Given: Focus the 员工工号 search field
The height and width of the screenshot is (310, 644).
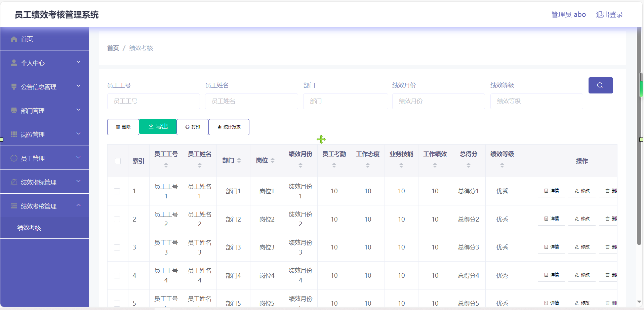Looking at the screenshot, I should 154,101.
